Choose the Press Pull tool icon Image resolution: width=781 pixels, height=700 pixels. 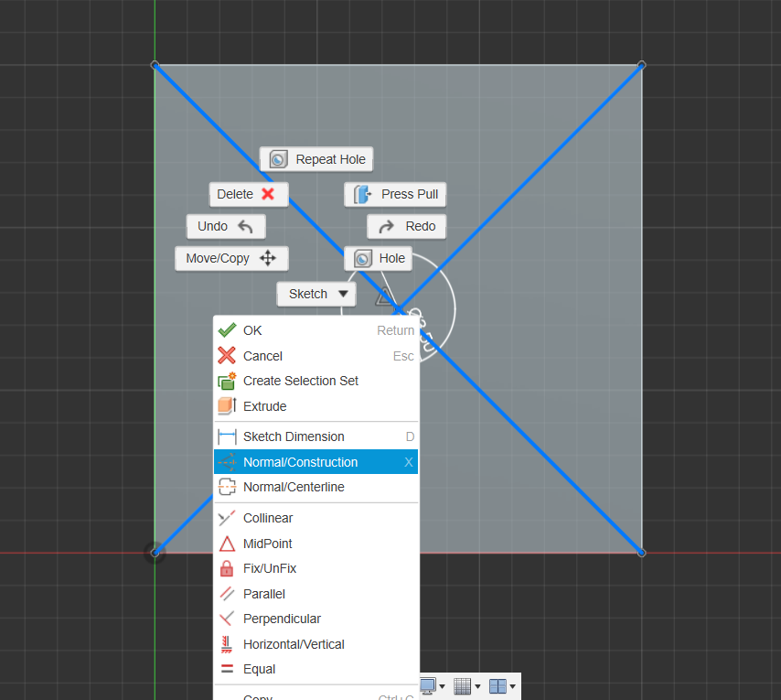362,194
